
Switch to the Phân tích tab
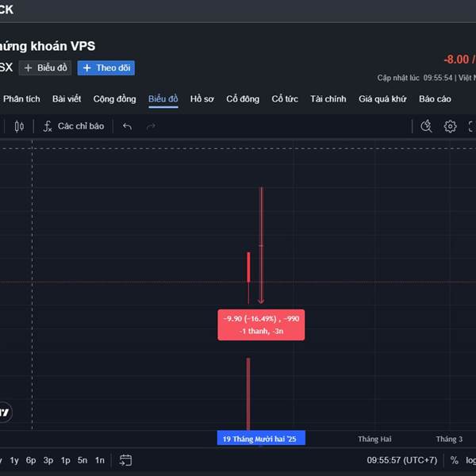[x=21, y=99]
